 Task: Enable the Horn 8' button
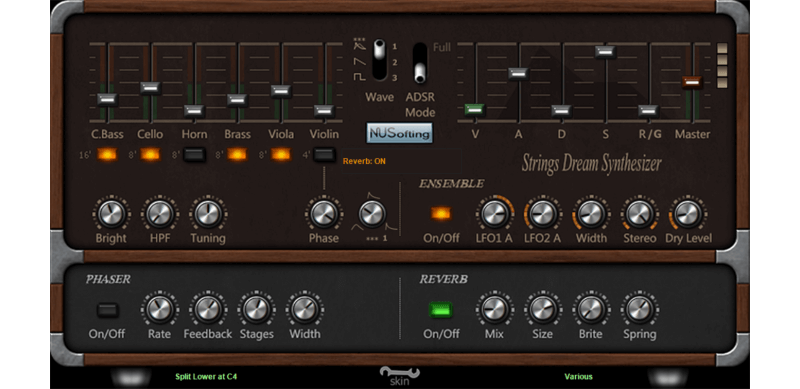coord(194,155)
